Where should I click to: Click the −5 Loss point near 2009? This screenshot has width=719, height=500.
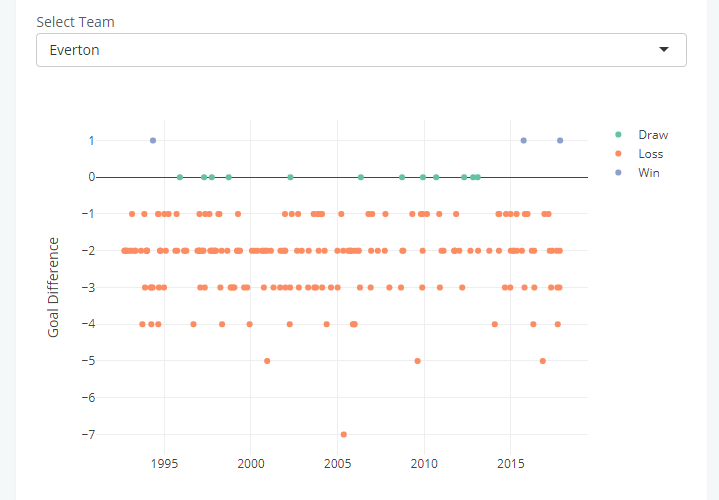coord(417,361)
